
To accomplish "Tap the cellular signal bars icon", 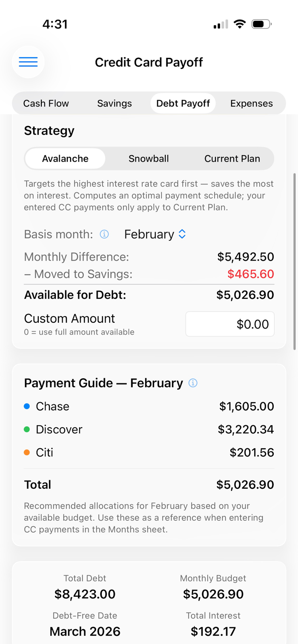I will [x=221, y=25].
